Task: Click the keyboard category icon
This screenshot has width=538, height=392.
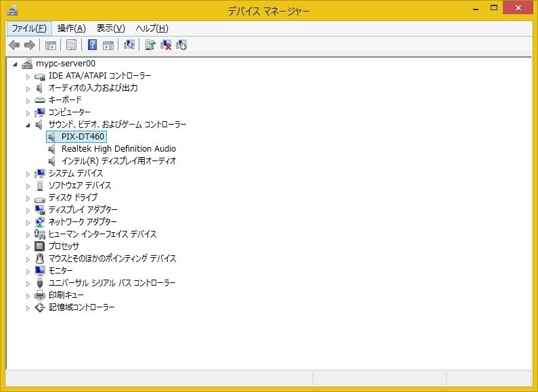Action: pyautogui.click(x=40, y=100)
